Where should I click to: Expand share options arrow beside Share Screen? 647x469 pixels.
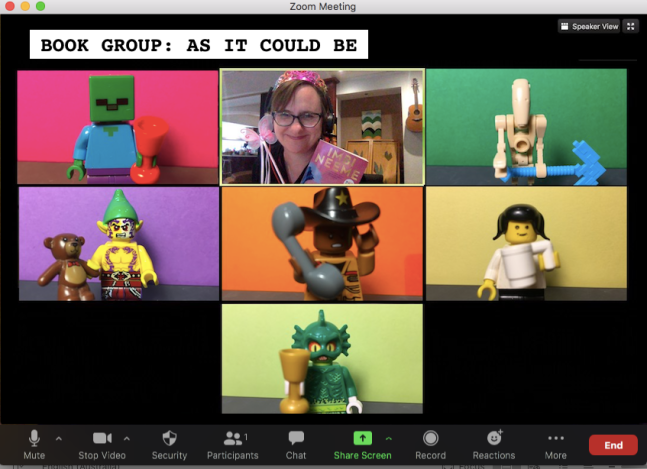pos(388,438)
